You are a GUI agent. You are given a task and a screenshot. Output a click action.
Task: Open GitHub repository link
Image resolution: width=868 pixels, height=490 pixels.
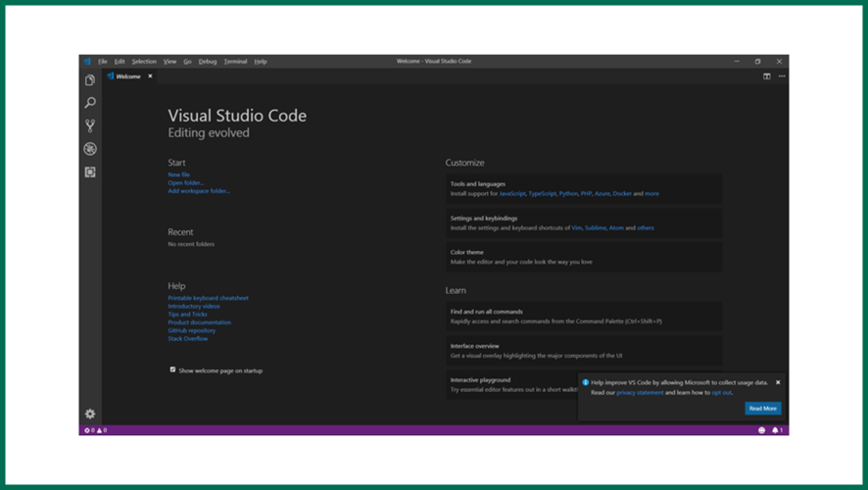tap(192, 330)
